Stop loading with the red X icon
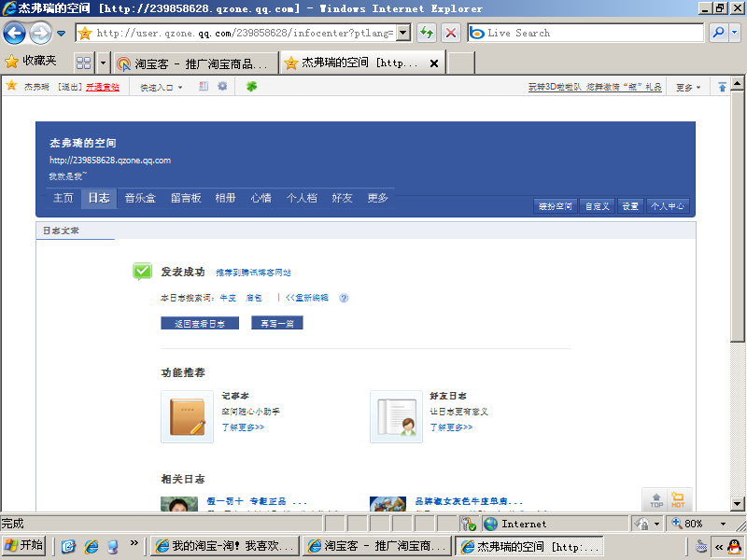 point(451,33)
